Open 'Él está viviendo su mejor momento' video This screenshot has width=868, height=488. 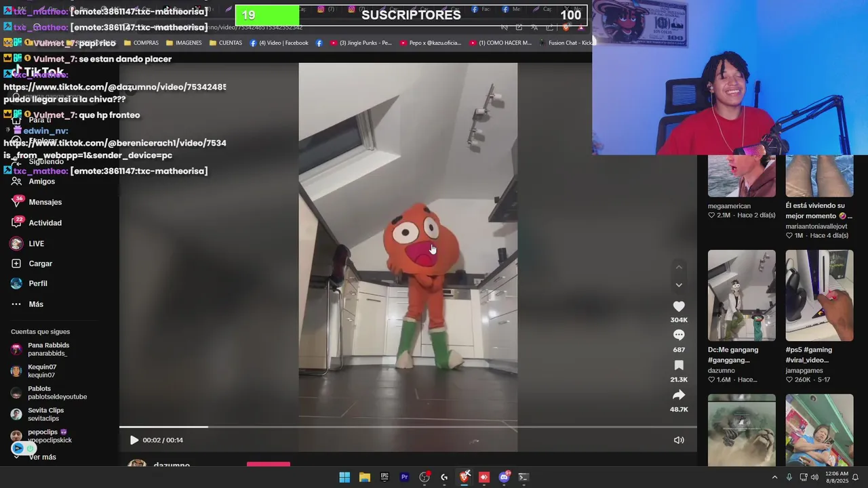[x=819, y=176]
